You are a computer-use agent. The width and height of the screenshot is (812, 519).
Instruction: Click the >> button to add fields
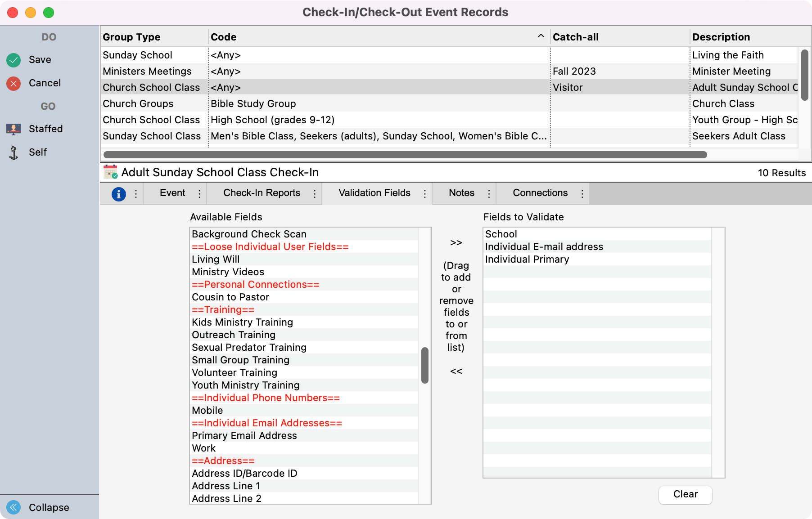(x=456, y=242)
